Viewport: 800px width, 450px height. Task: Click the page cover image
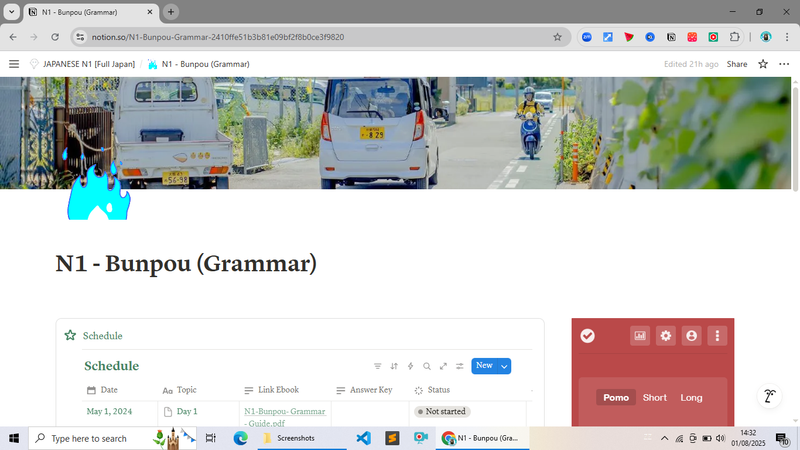point(395,133)
